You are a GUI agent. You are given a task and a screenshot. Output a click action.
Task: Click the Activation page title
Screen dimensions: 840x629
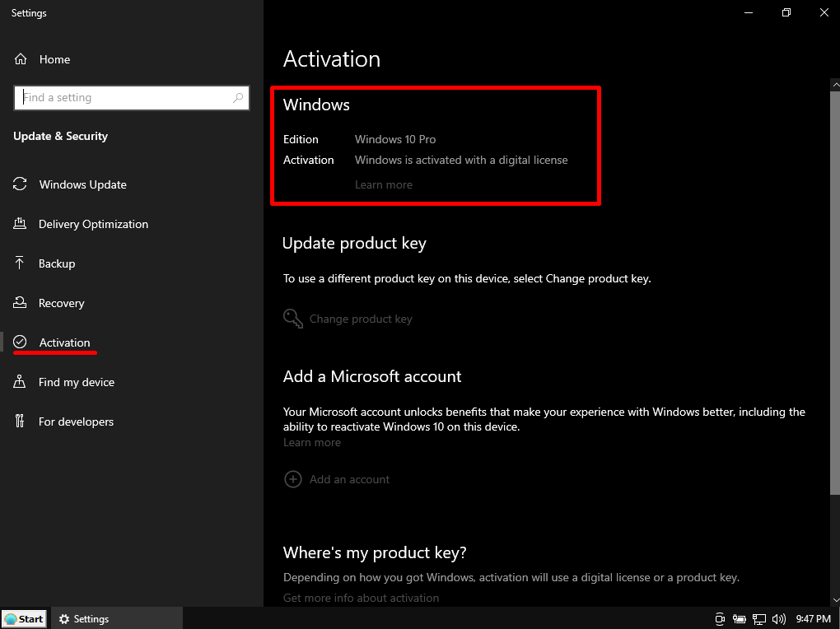coord(332,59)
